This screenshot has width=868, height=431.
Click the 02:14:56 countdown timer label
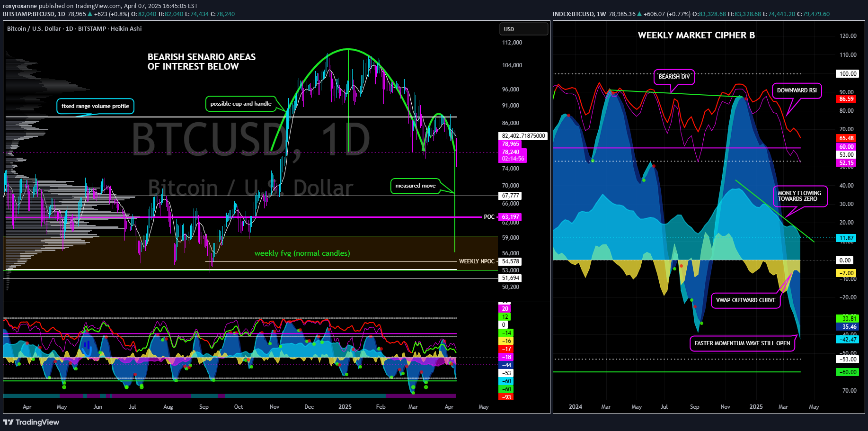(x=513, y=159)
